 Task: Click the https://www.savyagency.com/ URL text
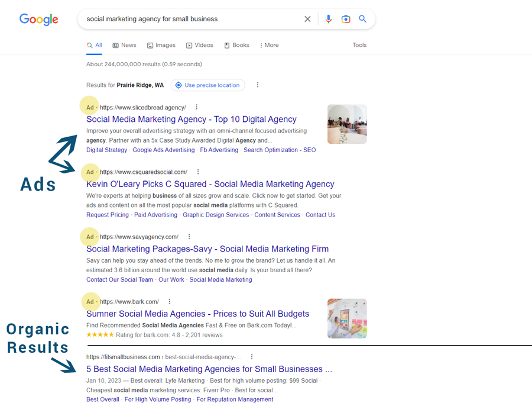[139, 237]
